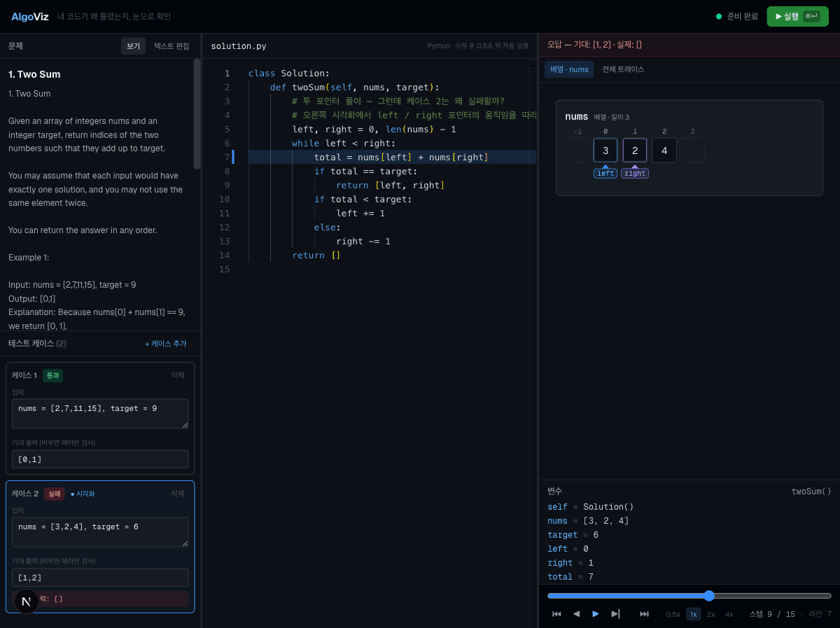Edit case 1 input textarea
840x628 pixels.
[100, 414]
